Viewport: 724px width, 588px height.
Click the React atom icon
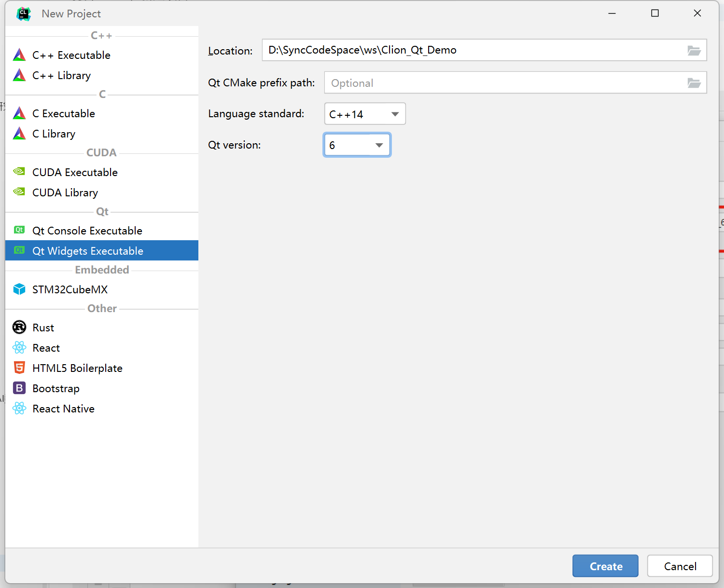[x=19, y=347]
